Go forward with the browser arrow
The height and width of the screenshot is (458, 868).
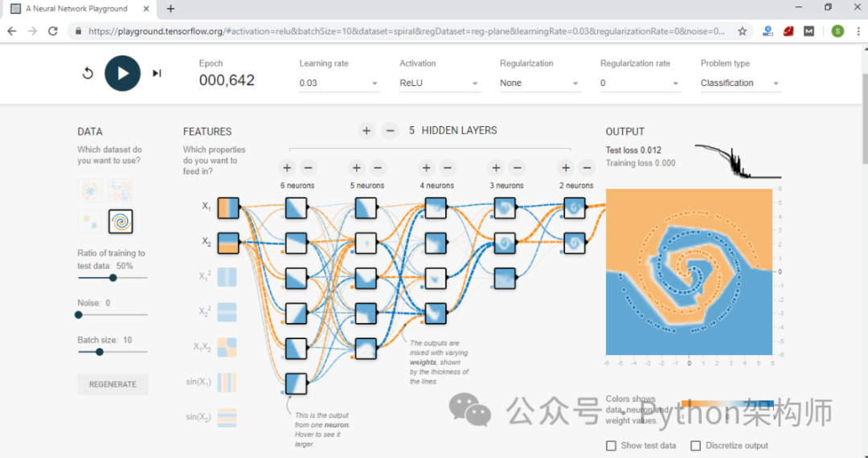click(x=33, y=31)
